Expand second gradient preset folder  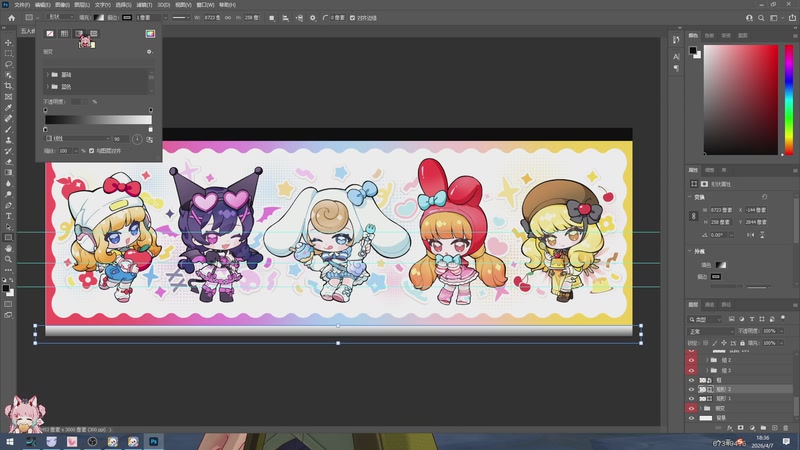click(x=48, y=87)
